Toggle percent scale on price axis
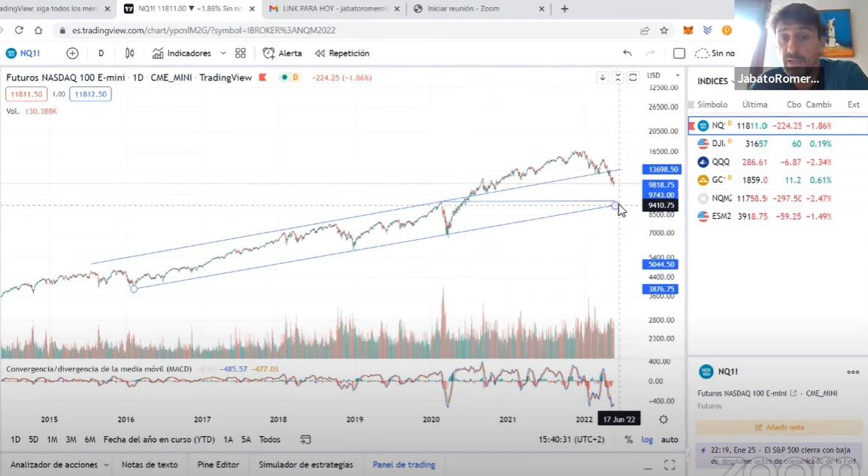The height and width of the screenshot is (476, 868). (x=629, y=440)
